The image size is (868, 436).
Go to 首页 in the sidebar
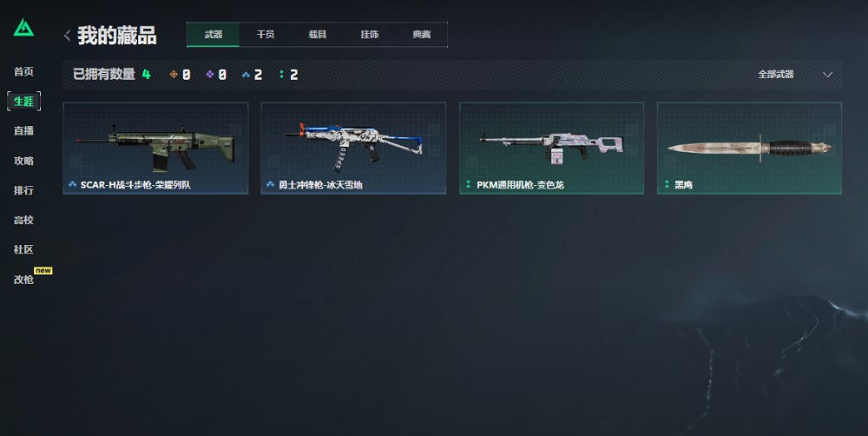coord(23,71)
